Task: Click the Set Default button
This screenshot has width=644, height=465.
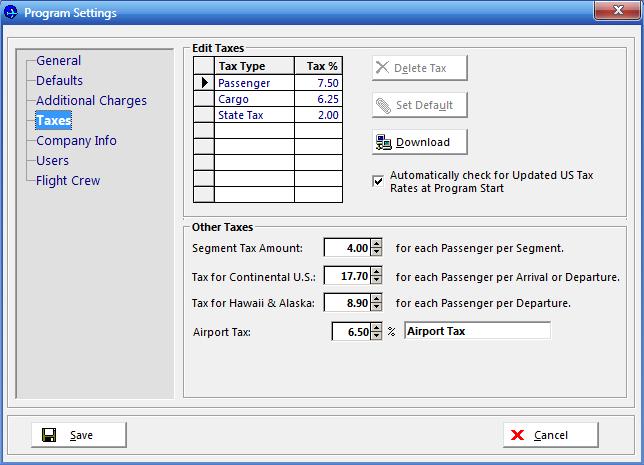Action: pos(420,105)
